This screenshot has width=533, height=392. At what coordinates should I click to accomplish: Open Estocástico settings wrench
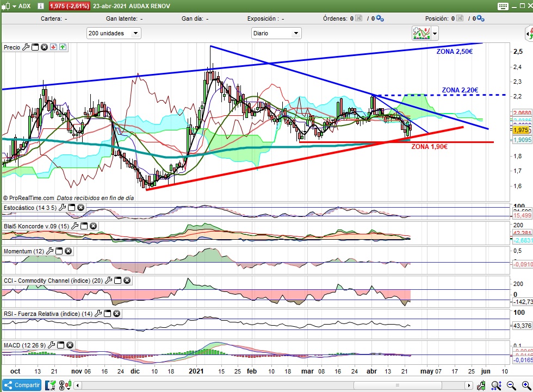62,208
